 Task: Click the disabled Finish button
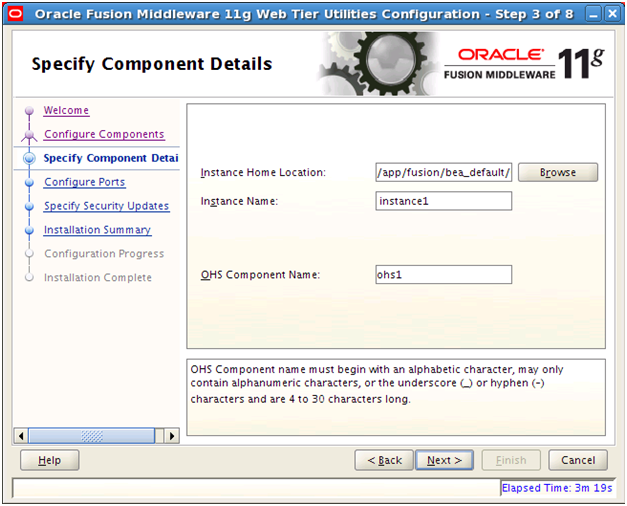point(511,460)
